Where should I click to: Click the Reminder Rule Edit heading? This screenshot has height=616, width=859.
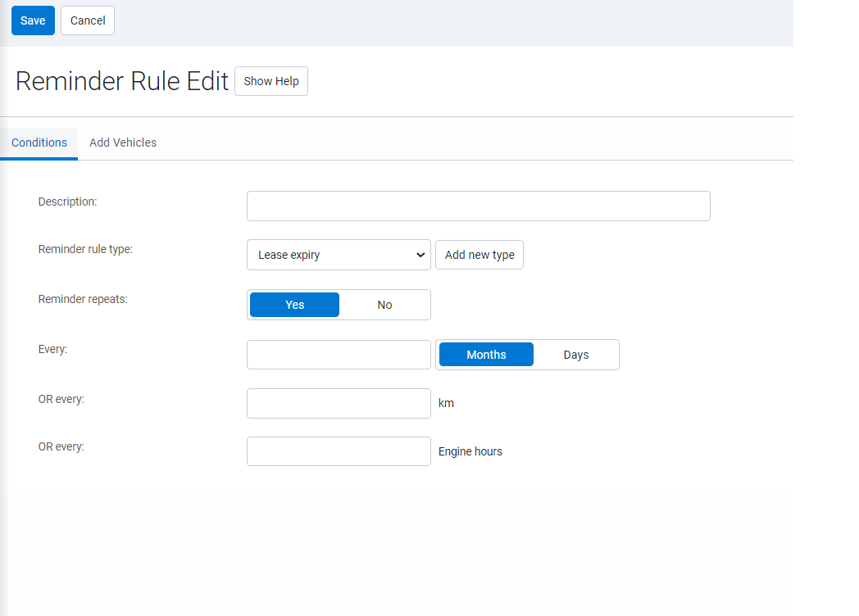point(122,81)
